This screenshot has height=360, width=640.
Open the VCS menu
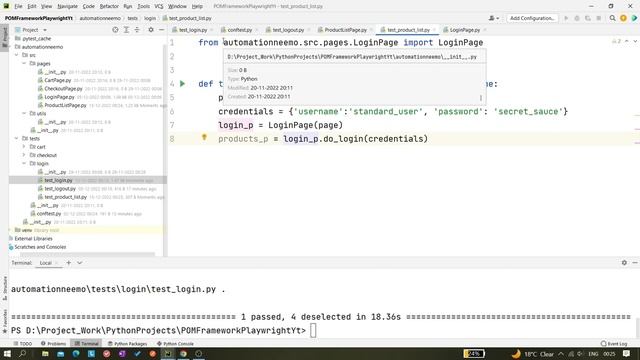pyautogui.click(x=159, y=6)
